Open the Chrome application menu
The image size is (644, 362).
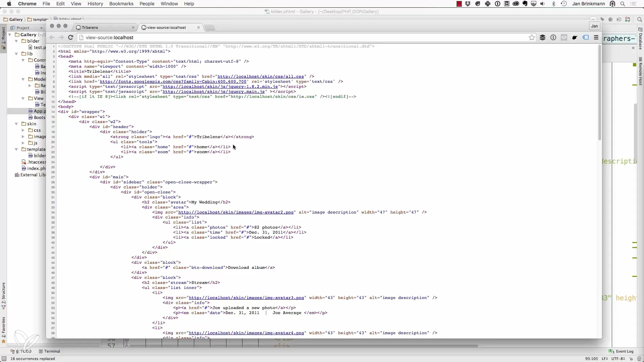point(27,4)
